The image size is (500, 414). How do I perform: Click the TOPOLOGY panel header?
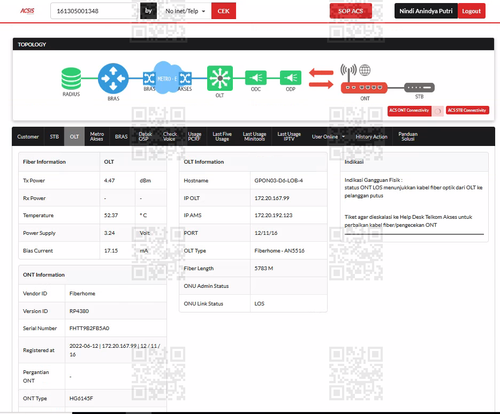[253, 44]
